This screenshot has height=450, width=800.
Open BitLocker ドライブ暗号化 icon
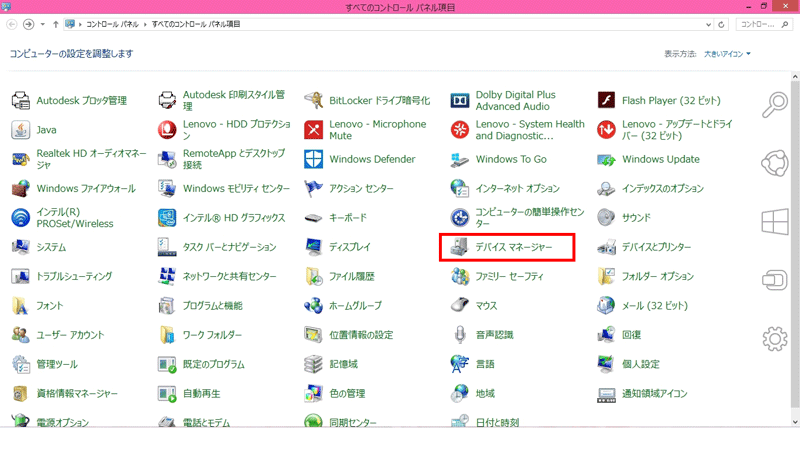pyautogui.click(x=313, y=101)
